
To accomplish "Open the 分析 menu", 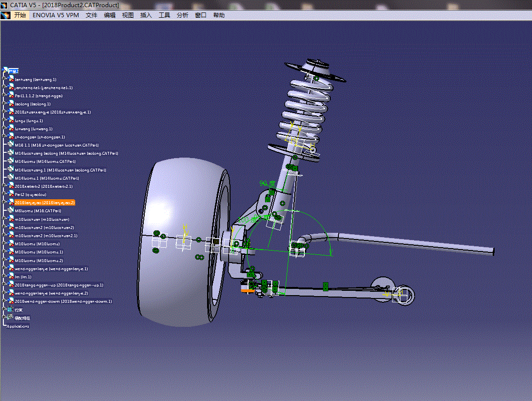I will (x=183, y=15).
